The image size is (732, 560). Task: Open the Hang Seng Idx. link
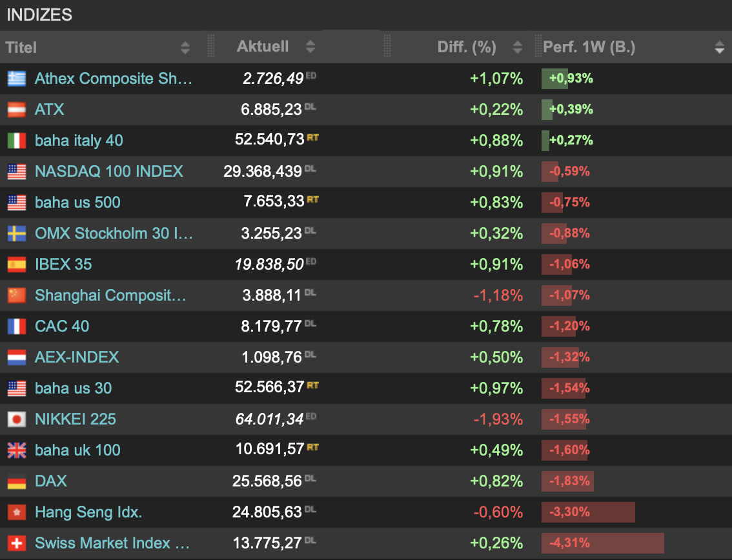pos(88,512)
